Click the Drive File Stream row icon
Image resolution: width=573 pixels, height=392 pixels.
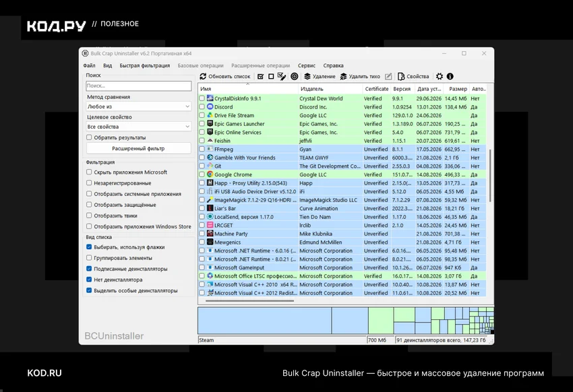pos(210,115)
